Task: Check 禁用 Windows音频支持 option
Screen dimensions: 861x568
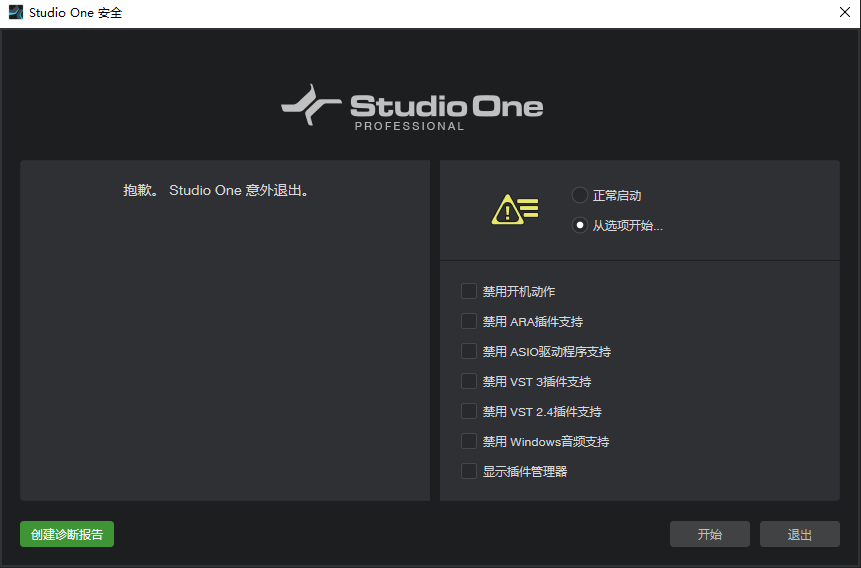Action: [x=468, y=441]
